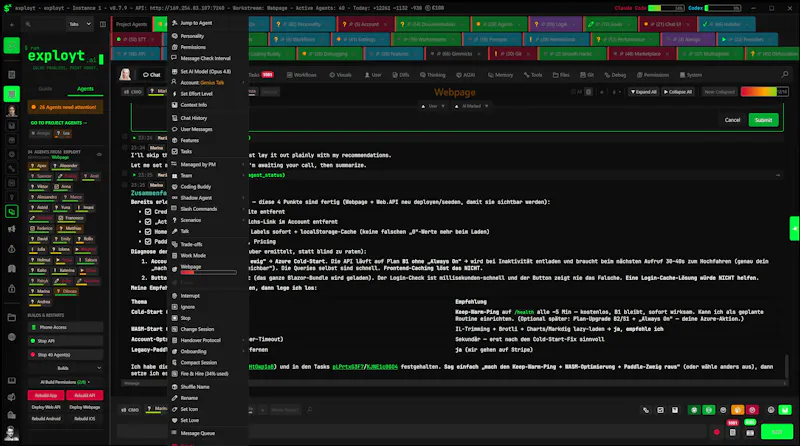Click User Messages bubble icon
Image resolution: width=800 pixels, height=446 pixels.
point(174,129)
